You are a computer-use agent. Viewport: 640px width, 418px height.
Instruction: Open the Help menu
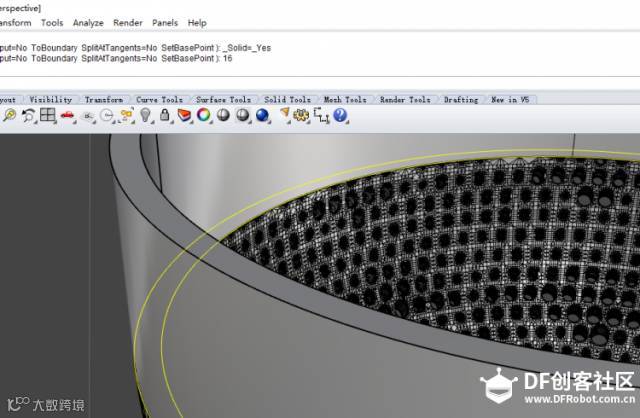pos(197,23)
